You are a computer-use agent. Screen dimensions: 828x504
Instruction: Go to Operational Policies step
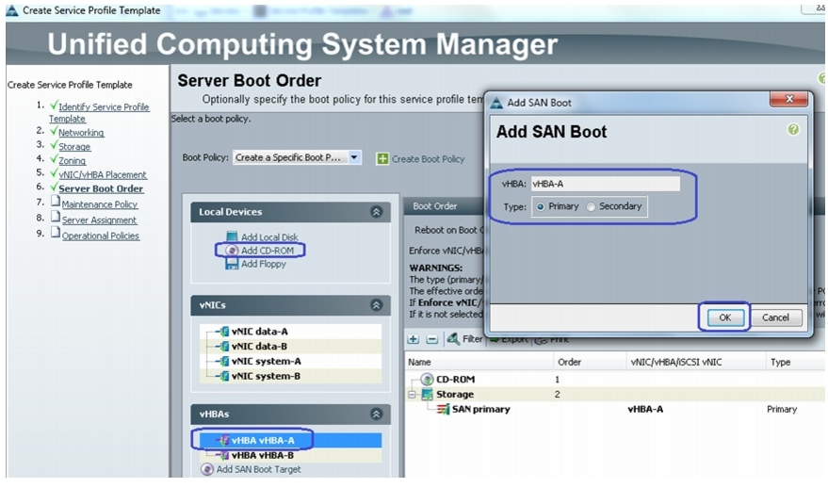click(101, 236)
